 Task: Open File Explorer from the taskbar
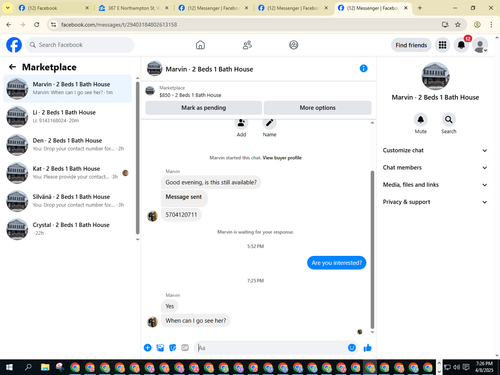(45, 367)
